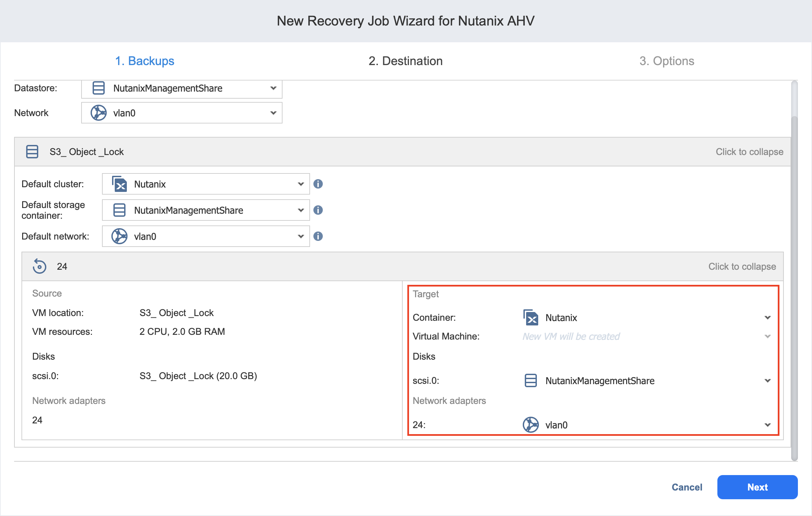Click the VM location 'S3_ Object _Lock' value
This screenshot has height=516, width=812.
[176, 313]
